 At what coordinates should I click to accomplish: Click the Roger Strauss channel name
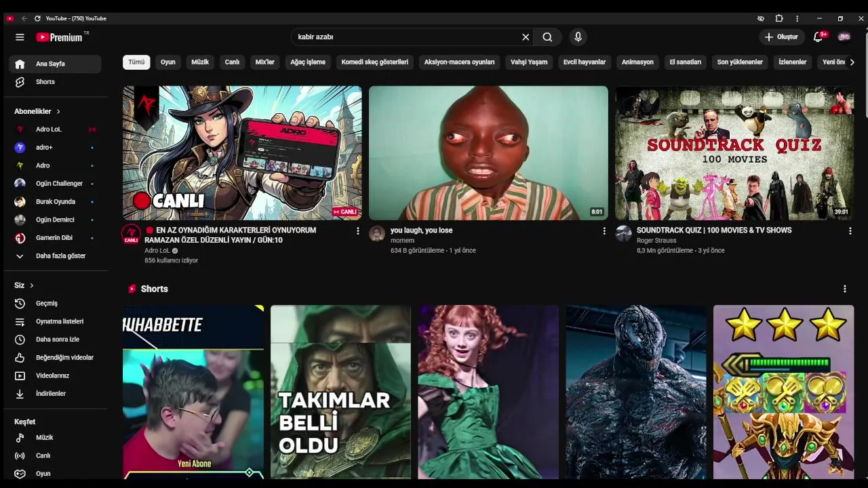(x=656, y=241)
